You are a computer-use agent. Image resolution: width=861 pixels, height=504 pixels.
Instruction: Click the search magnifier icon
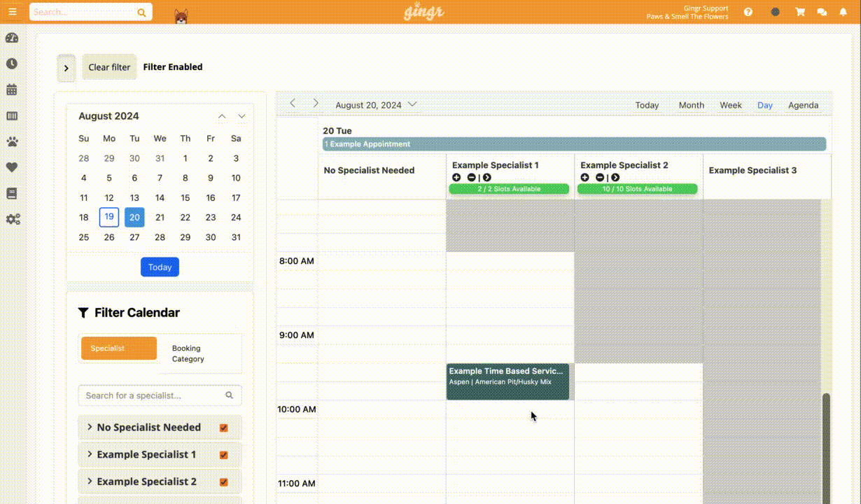[x=141, y=13]
